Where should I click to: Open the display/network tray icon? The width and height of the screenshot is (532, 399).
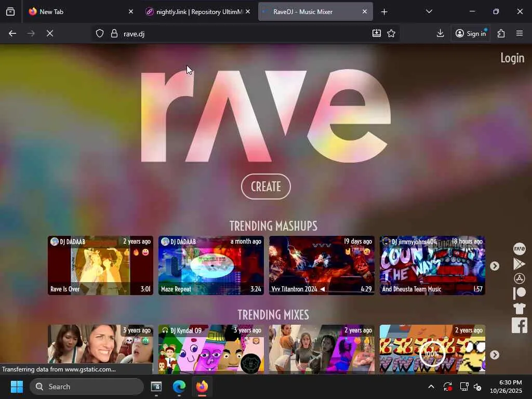(464, 387)
